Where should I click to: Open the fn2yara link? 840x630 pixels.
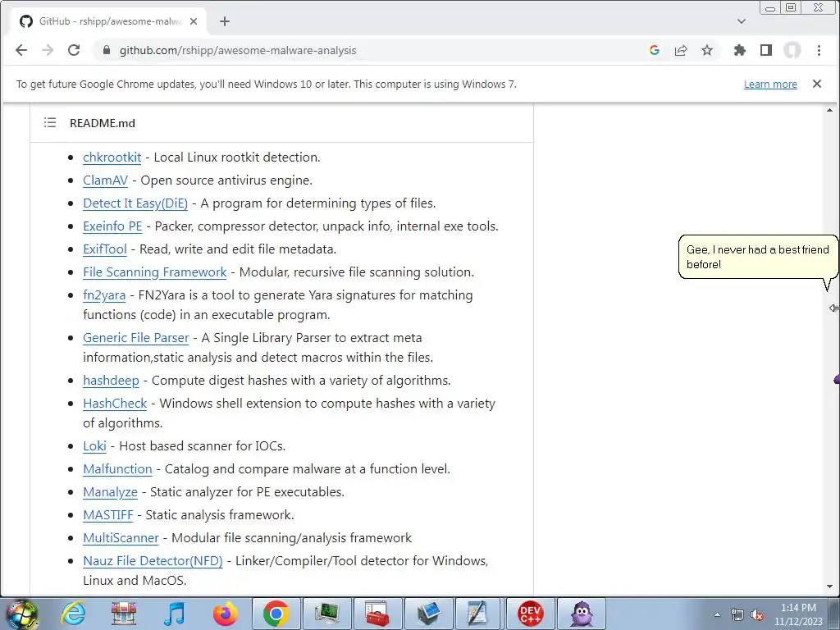(x=104, y=295)
